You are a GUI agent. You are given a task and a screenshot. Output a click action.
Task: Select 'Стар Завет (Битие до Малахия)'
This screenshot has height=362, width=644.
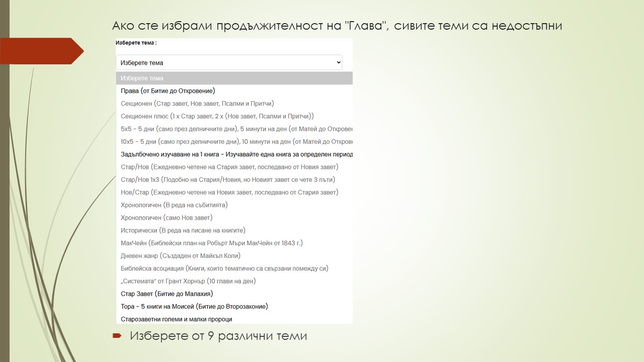pyautogui.click(x=167, y=294)
